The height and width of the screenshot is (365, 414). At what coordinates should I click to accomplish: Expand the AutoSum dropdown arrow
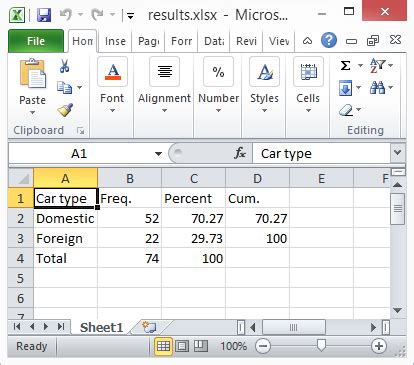point(360,65)
